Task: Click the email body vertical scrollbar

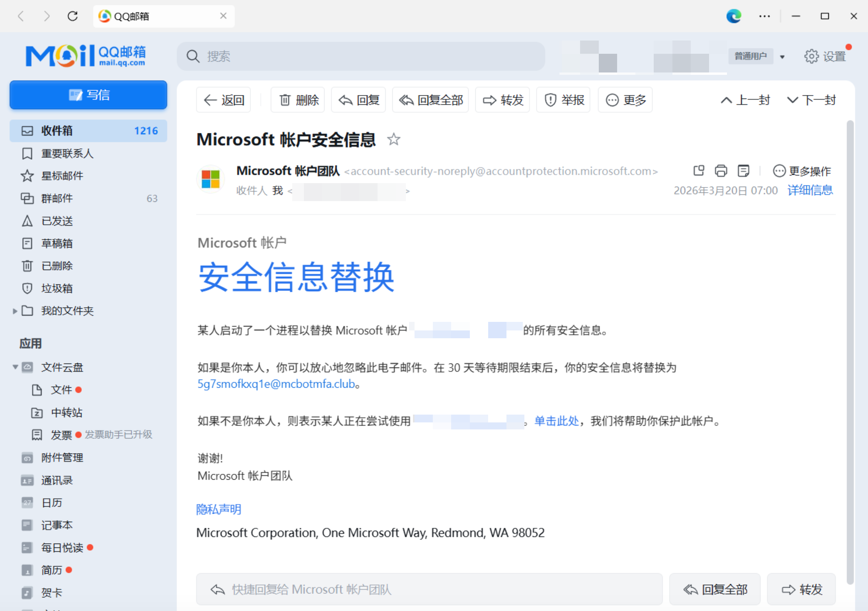Action: coord(850,351)
